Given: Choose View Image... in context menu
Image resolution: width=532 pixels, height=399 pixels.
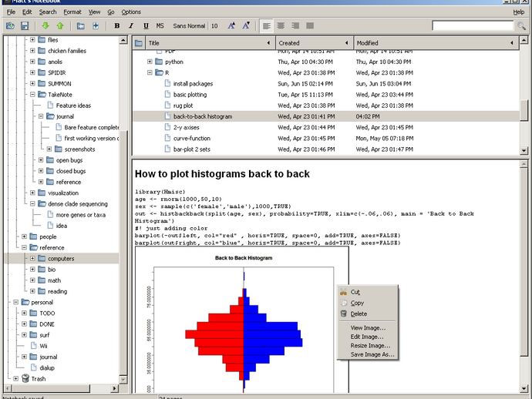Looking at the screenshot, I should (x=368, y=328).
